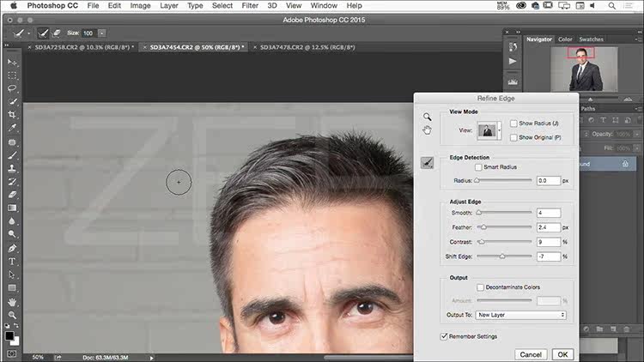The width and height of the screenshot is (644, 362).
Task: Enable the Show Radius checkbox
Action: pyautogui.click(x=513, y=124)
